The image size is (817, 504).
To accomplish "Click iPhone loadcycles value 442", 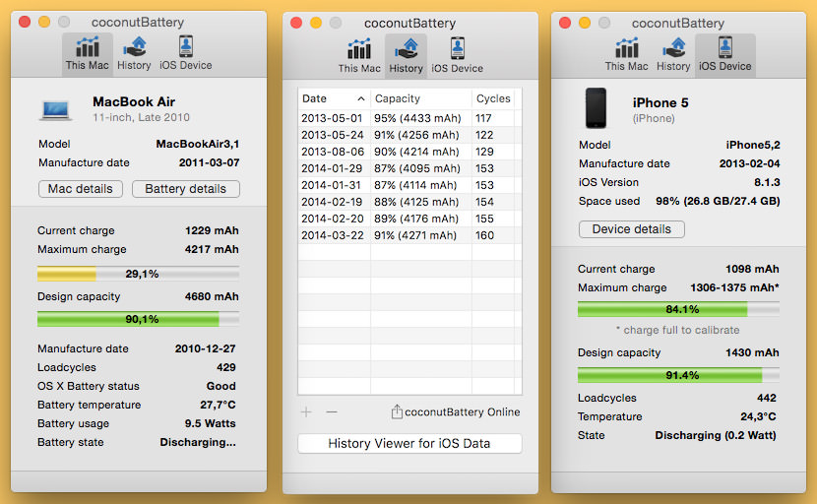I will [x=767, y=399].
